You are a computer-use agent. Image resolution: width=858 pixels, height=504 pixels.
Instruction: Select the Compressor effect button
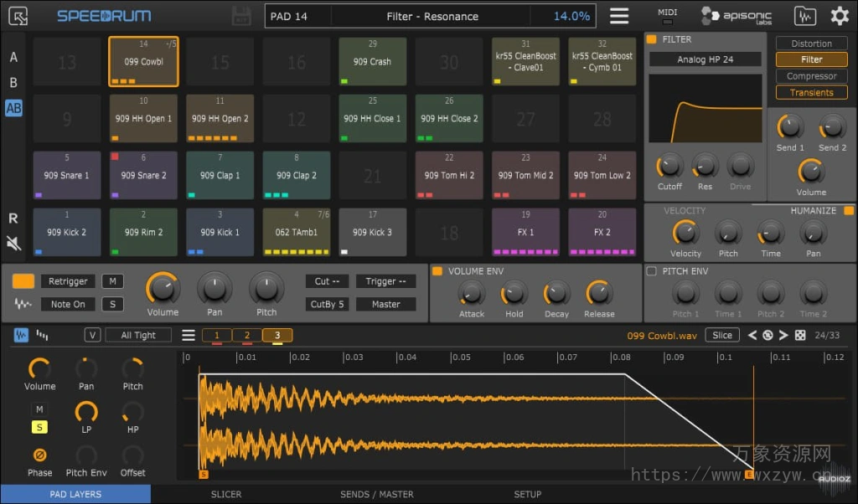click(x=810, y=75)
